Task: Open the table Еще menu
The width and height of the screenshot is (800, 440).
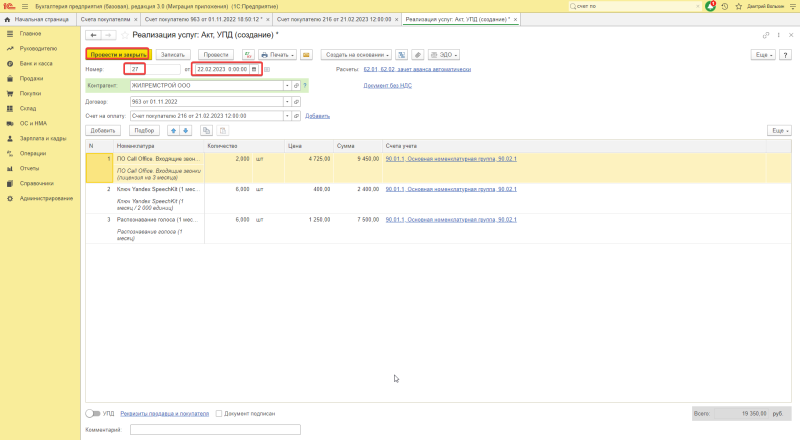Action: (x=779, y=131)
